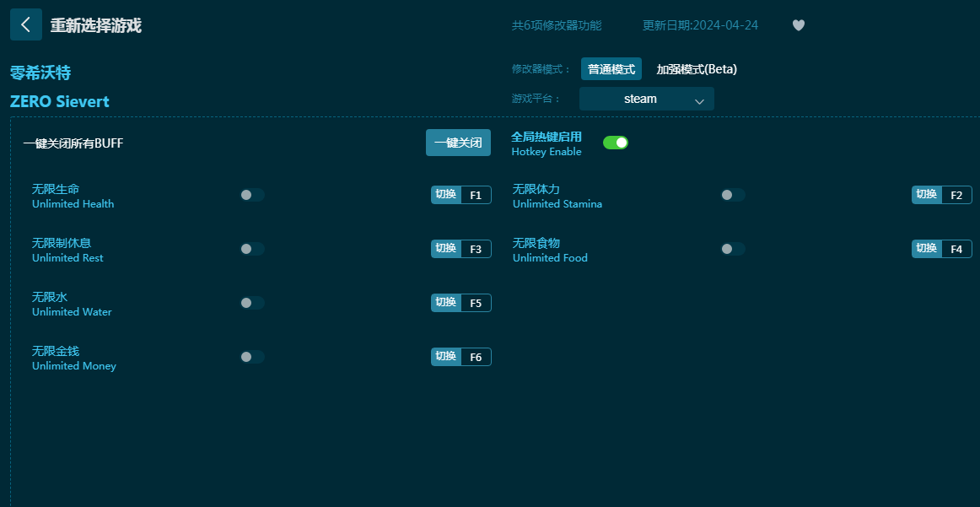Click the F5 key field
The width and height of the screenshot is (980, 507).
click(476, 303)
